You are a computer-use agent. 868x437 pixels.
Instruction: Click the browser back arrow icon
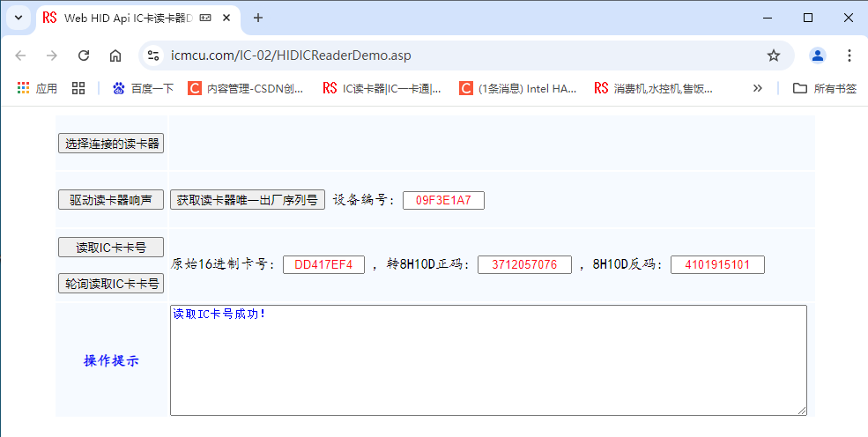coord(21,56)
